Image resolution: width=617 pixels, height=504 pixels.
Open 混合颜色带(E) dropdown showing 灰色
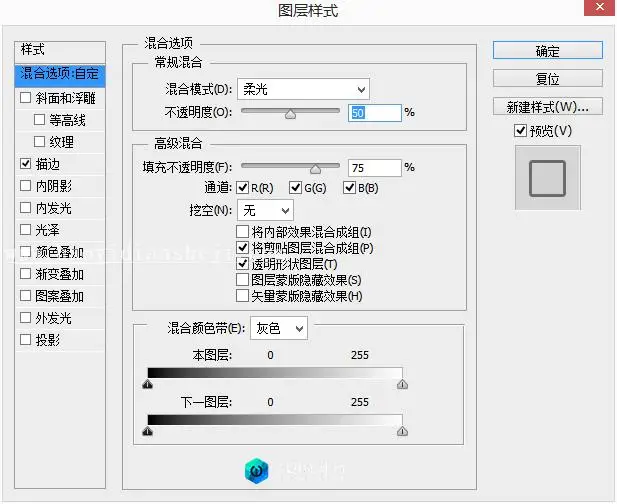coord(279,328)
